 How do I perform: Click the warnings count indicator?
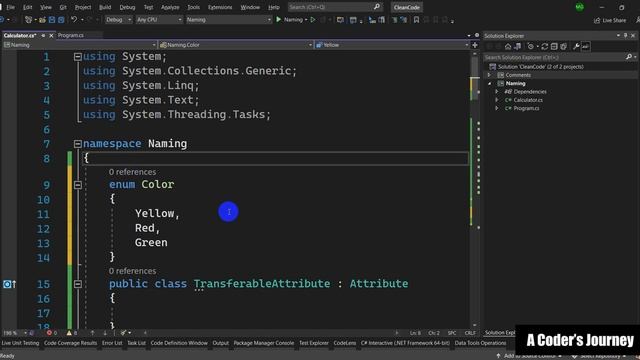pyautogui.click(x=72, y=333)
